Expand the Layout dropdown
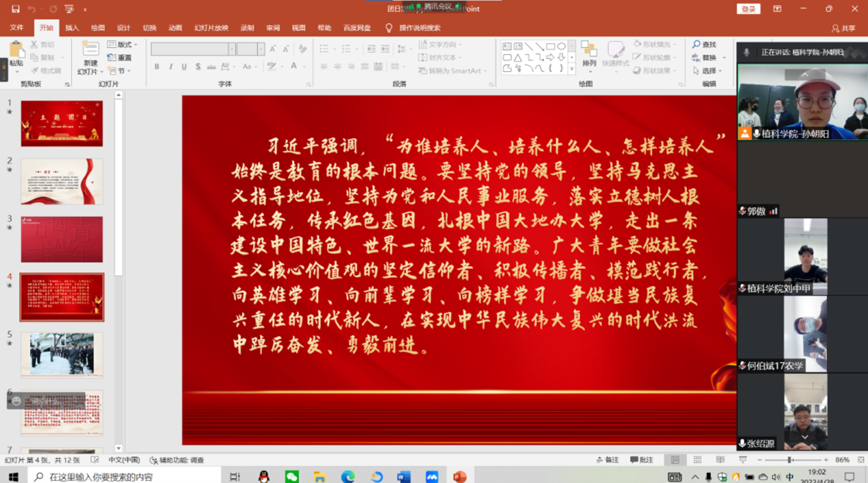Image resolution: width=868 pixels, height=483 pixels. click(x=123, y=45)
